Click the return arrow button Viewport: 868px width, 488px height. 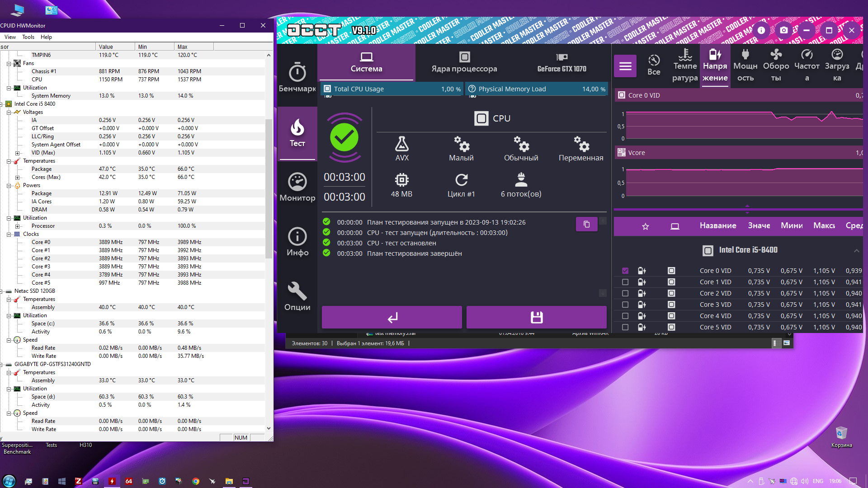(x=392, y=317)
